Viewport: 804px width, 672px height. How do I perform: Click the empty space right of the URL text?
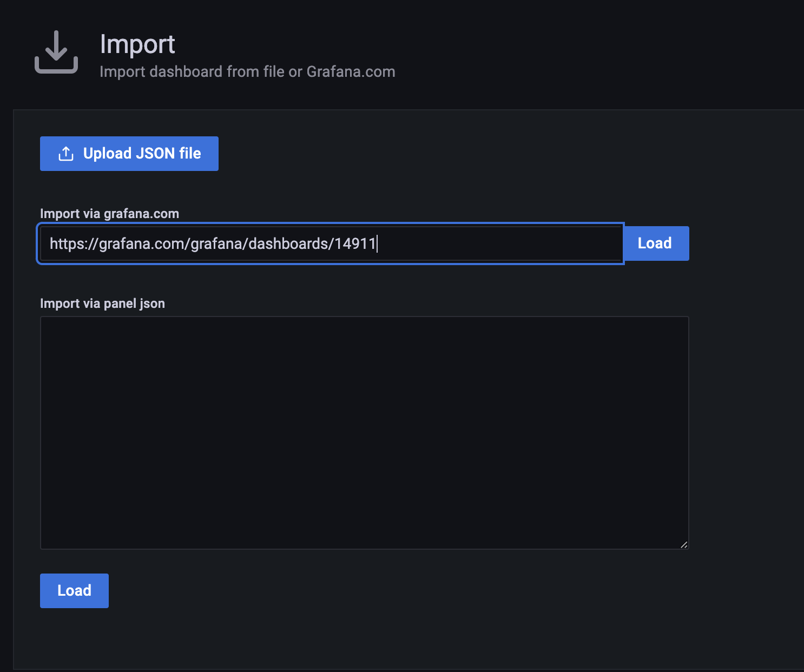(x=498, y=243)
